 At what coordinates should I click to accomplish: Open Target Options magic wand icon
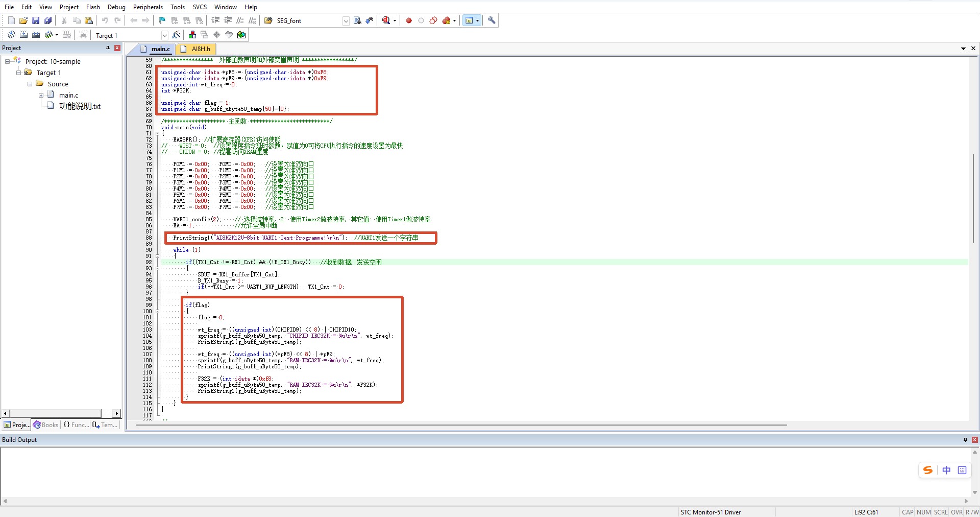click(176, 35)
